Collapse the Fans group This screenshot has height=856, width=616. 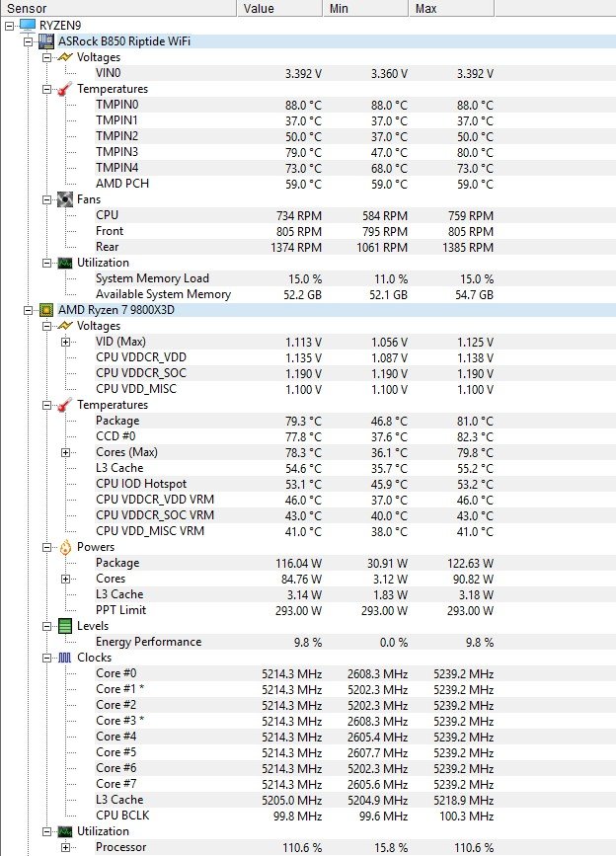pyautogui.click(x=47, y=199)
